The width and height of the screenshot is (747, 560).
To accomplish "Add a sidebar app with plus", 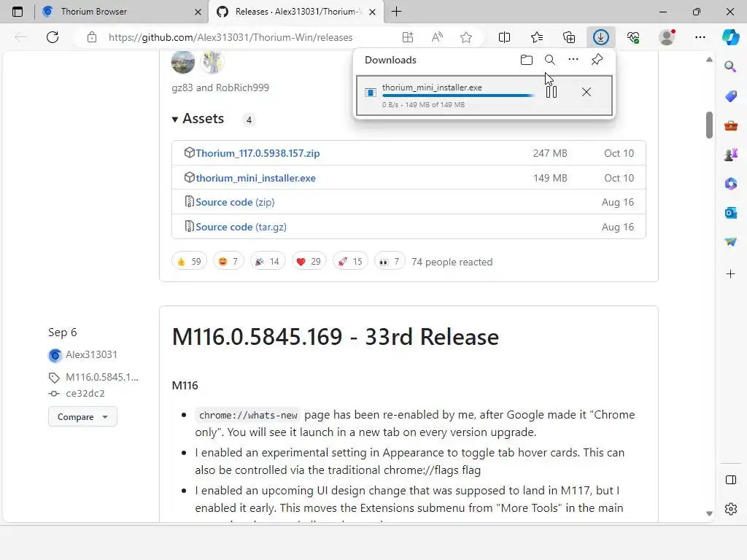I will 730,274.
